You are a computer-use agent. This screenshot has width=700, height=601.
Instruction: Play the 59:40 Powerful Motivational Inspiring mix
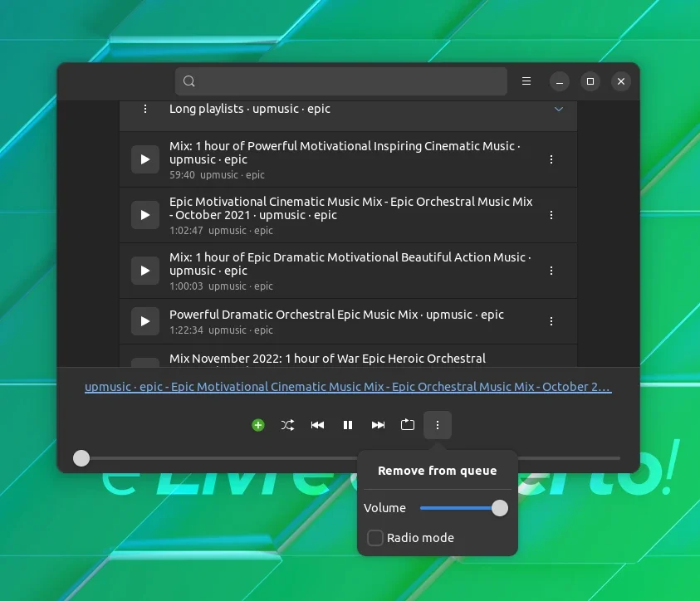click(x=145, y=159)
